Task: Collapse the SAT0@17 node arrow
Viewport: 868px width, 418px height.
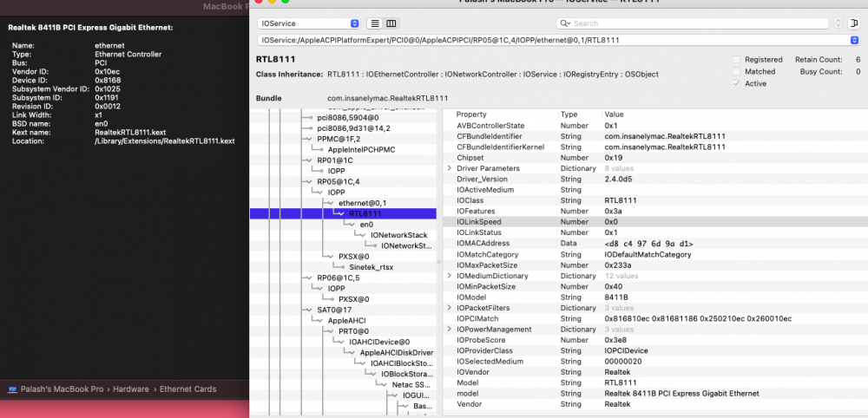Action: 307,310
